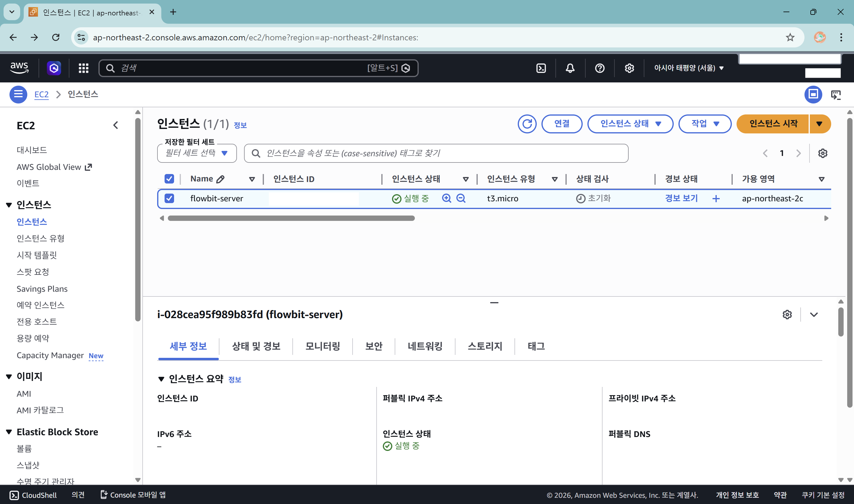The image size is (854, 504).
Task: Switch to the 네트워킹 tab
Action: [425, 346]
